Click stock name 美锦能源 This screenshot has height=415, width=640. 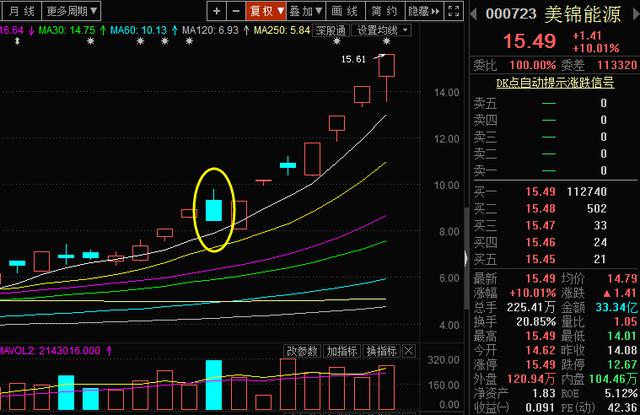(x=582, y=15)
